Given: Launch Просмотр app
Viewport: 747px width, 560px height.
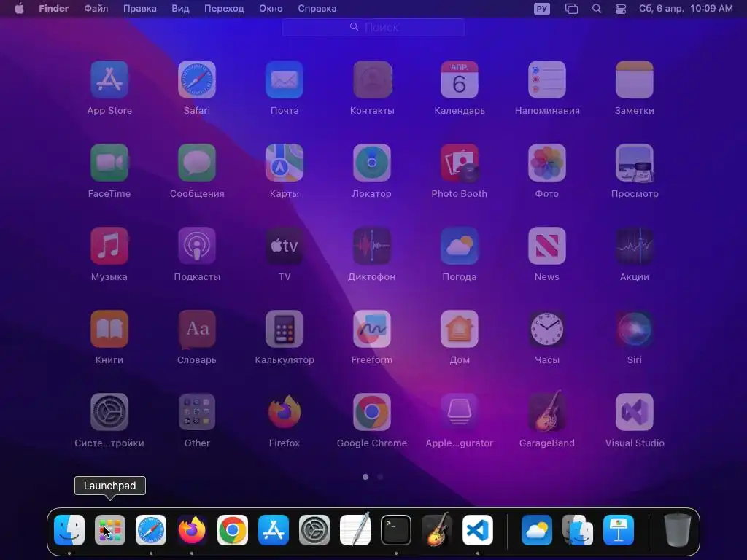Looking at the screenshot, I should 635,163.
